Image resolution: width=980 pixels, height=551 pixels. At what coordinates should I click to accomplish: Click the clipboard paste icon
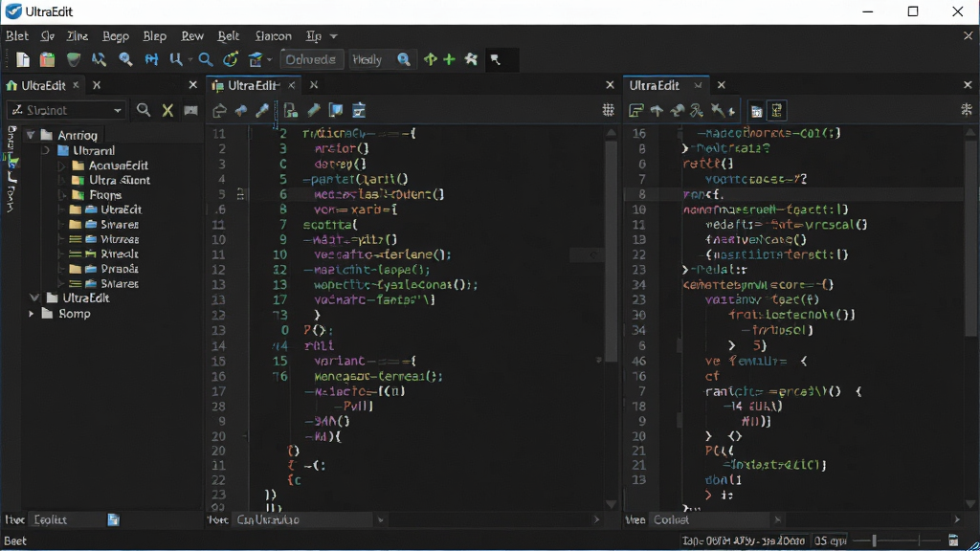[48, 59]
